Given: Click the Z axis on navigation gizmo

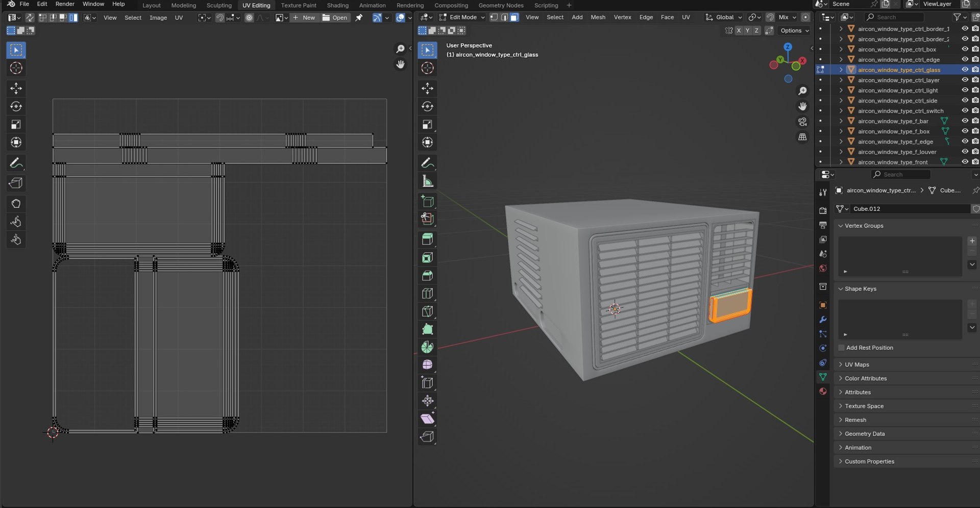Looking at the screenshot, I should click(788, 47).
